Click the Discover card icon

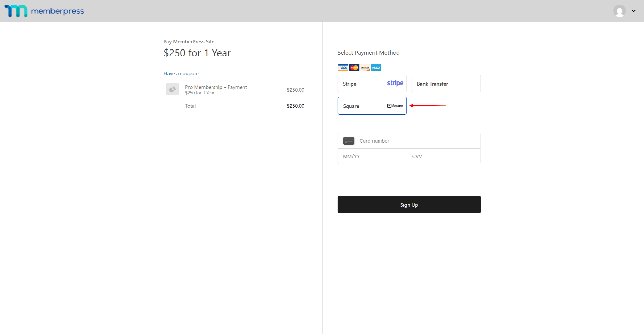click(x=365, y=68)
